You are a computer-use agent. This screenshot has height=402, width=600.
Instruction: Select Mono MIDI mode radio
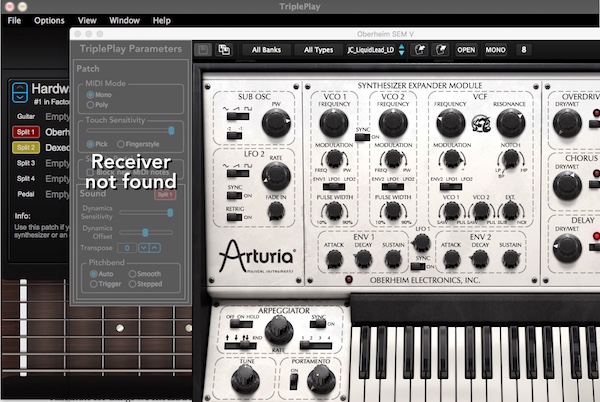point(90,94)
